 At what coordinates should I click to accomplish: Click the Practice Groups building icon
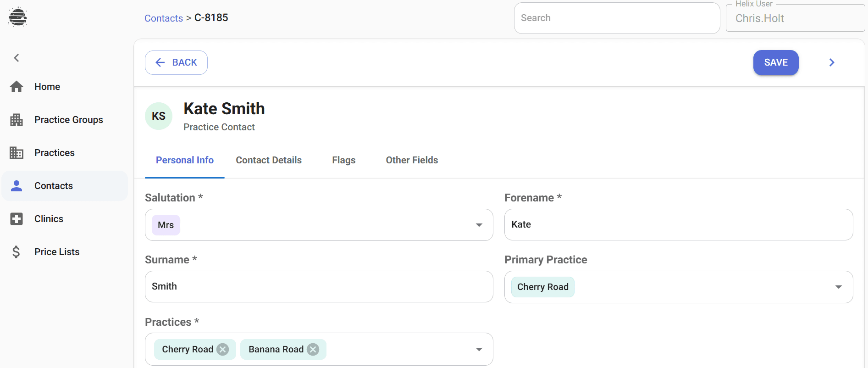pyautogui.click(x=17, y=120)
